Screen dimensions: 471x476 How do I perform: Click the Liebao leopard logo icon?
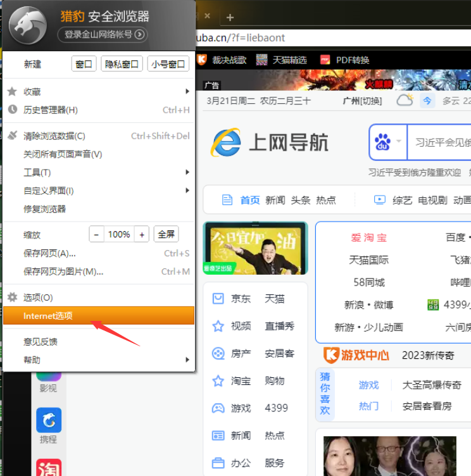pos(28,25)
